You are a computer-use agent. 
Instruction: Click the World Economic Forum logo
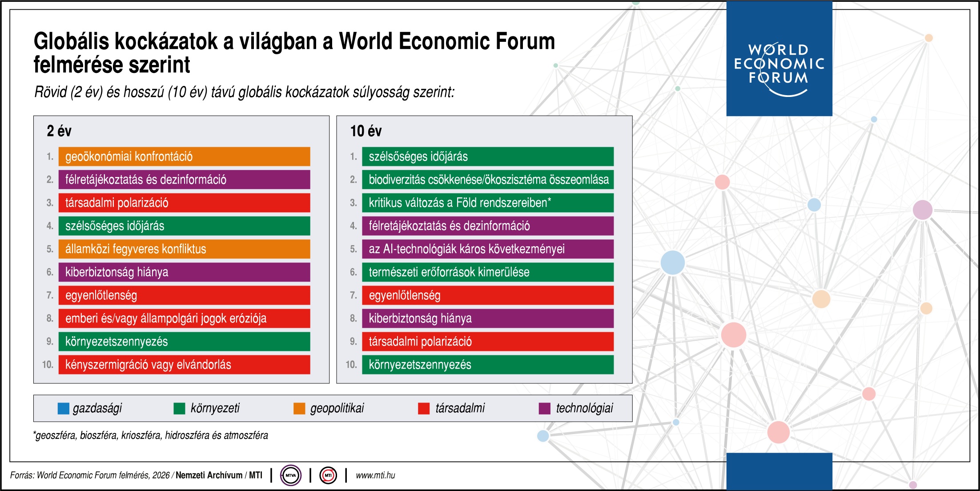779,64
